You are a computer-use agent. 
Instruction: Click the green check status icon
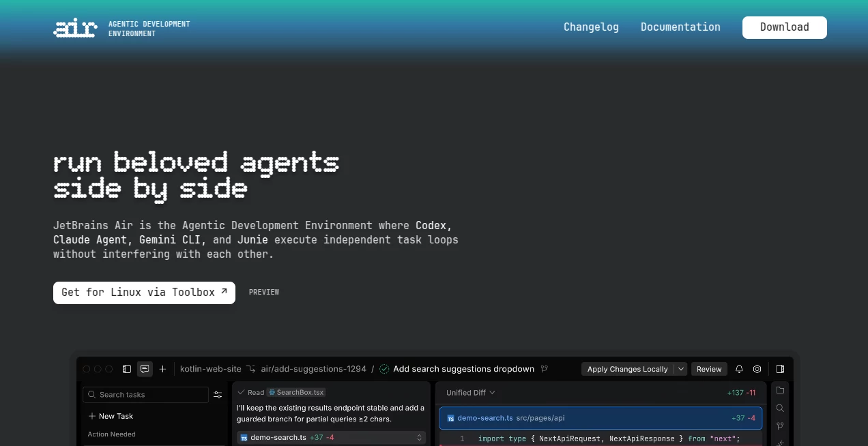[384, 369]
